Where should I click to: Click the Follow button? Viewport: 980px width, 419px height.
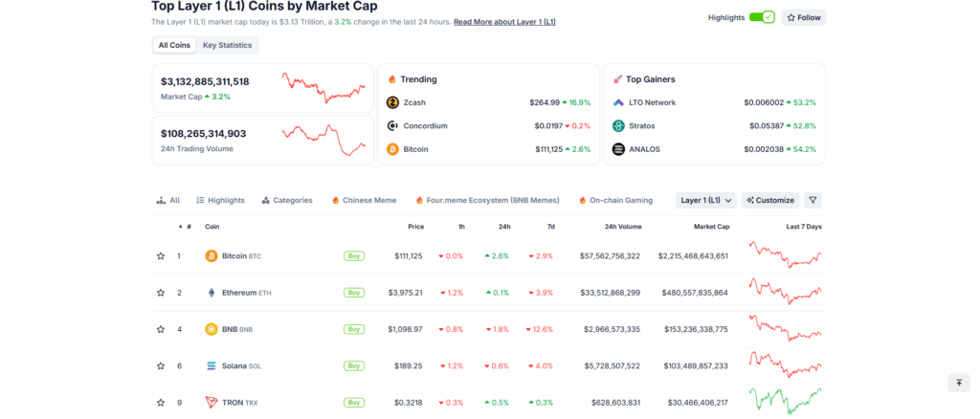click(804, 17)
